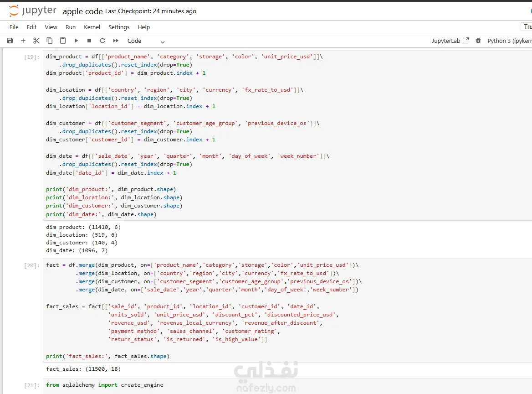Viewport: 532px width, 394px height.
Task: Click the Trusted indicator at top right
Action: coord(527,26)
